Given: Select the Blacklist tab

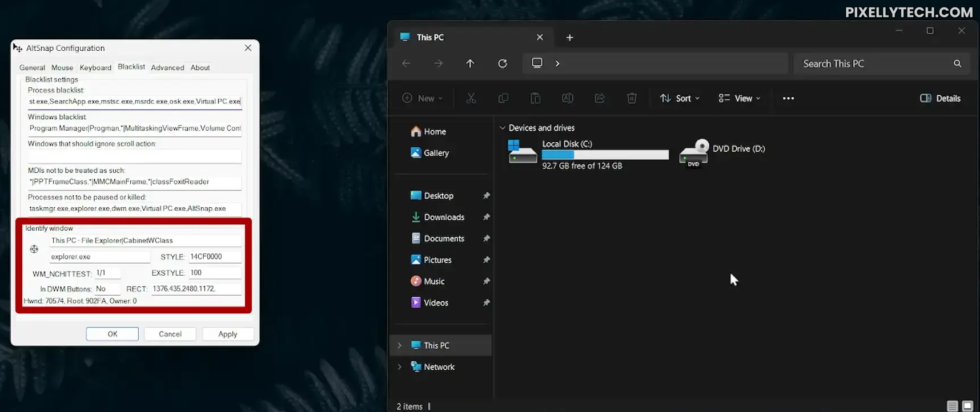Looking at the screenshot, I should click(x=131, y=67).
